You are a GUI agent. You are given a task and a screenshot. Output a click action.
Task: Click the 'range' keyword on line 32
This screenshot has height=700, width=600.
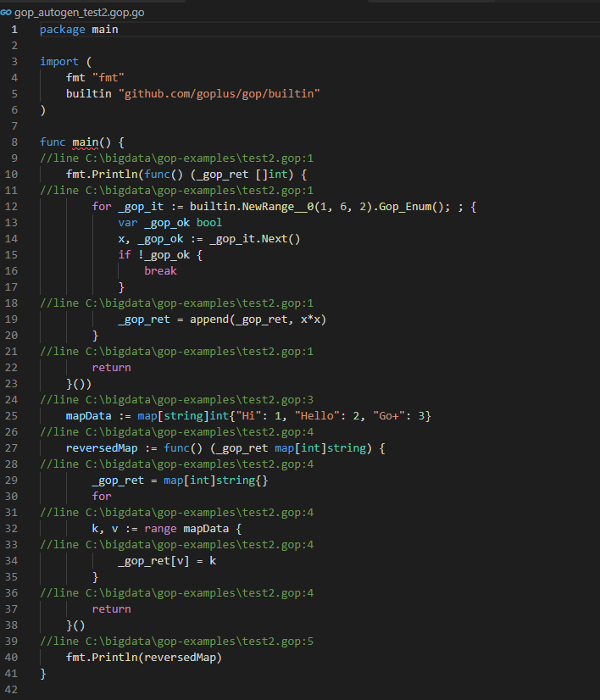pos(161,529)
